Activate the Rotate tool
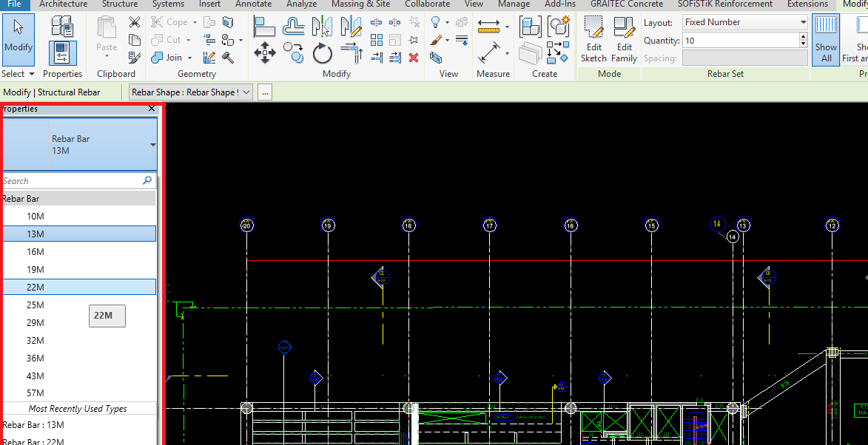 pyautogui.click(x=322, y=54)
